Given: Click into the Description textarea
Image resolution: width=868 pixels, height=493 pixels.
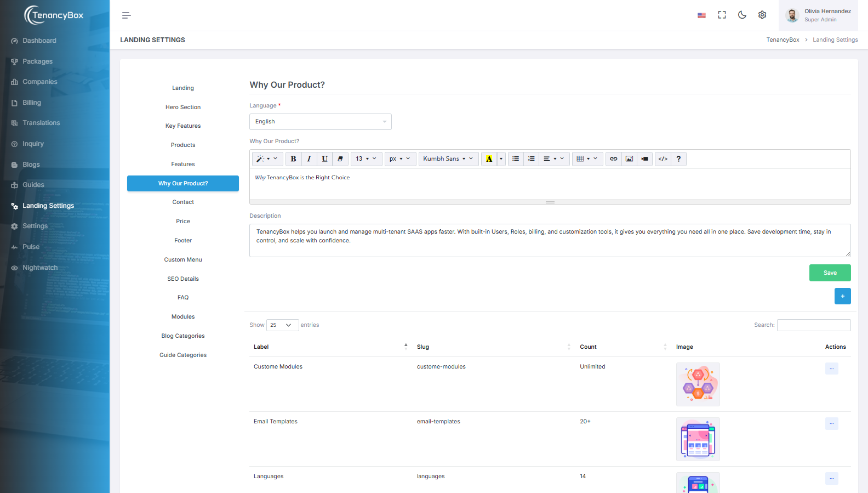Looking at the screenshot, I should [550, 240].
